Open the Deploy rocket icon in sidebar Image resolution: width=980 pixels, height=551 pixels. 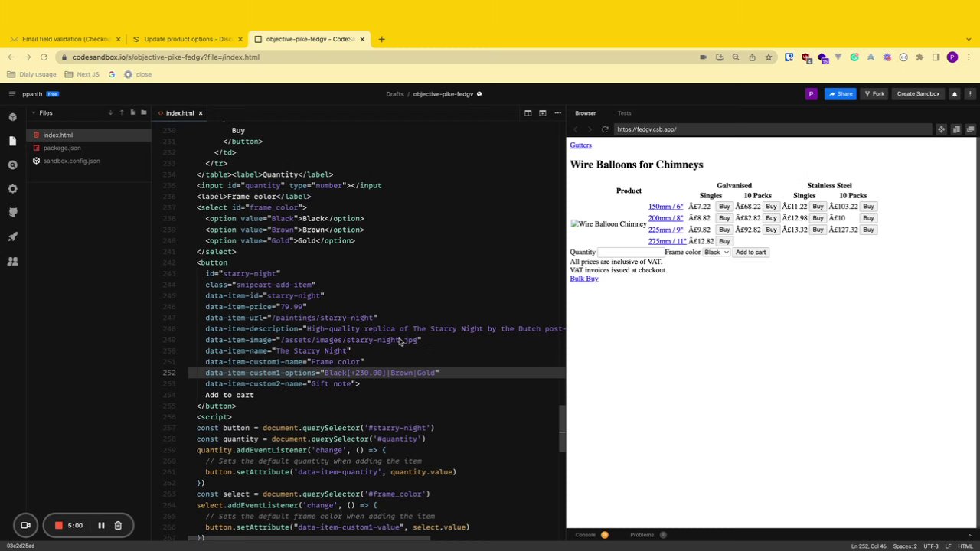pyautogui.click(x=12, y=236)
